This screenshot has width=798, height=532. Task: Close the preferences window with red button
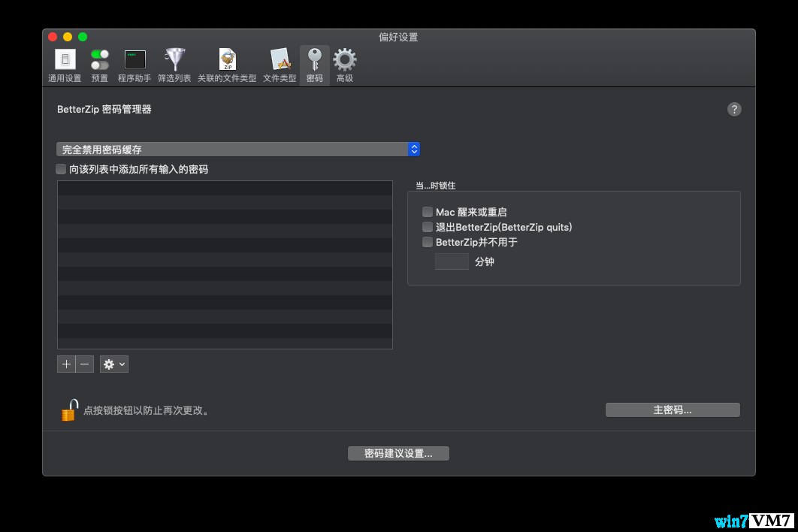53,37
